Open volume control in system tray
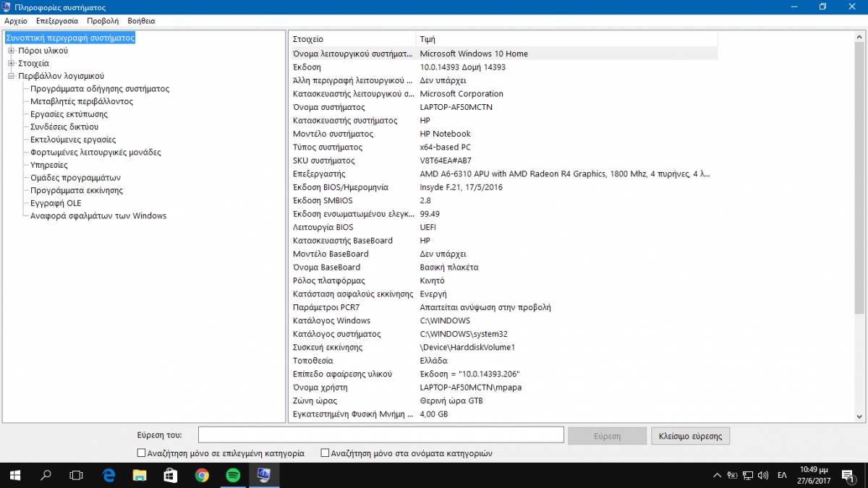Viewport: 868px width, 488px height. (x=762, y=475)
